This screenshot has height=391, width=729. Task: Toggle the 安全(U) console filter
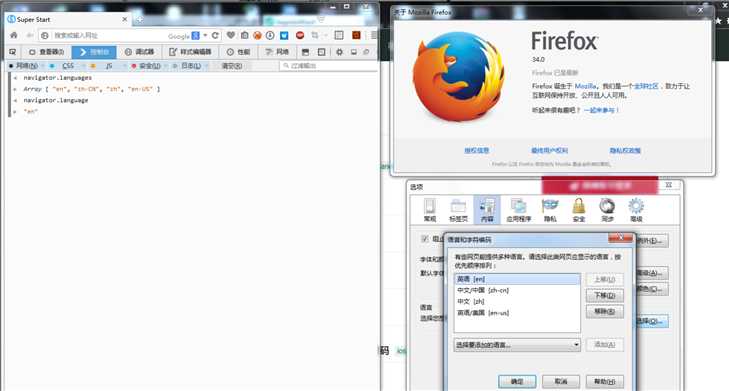click(146, 66)
